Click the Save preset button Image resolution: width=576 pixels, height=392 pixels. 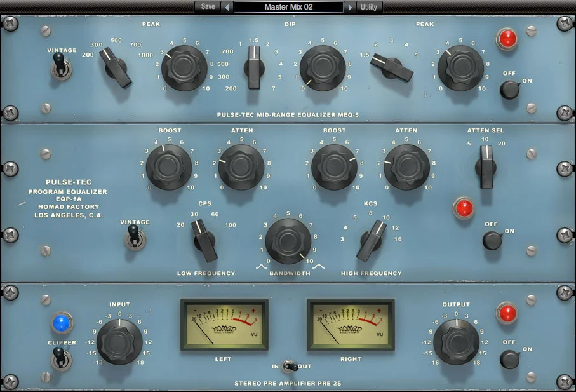pyautogui.click(x=208, y=6)
